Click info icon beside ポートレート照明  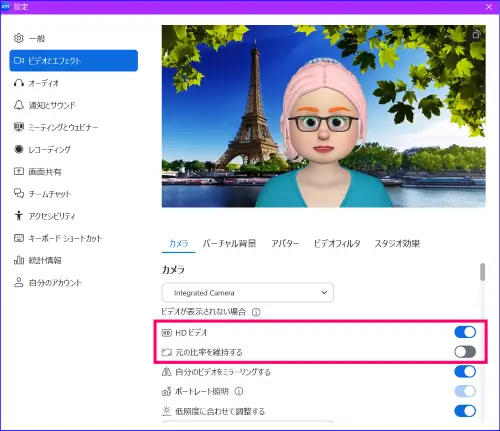tap(239, 391)
